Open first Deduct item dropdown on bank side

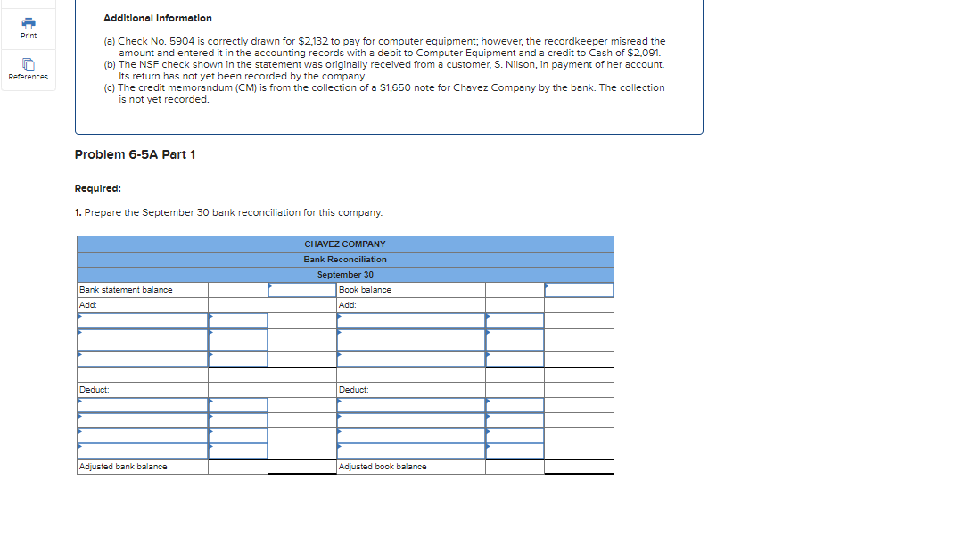click(x=143, y=405)
